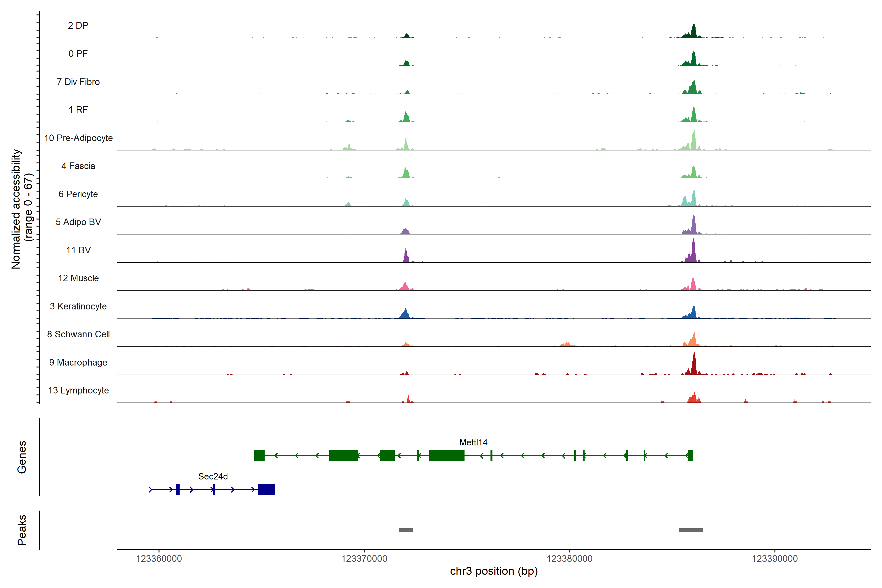Click the left gray peak bar

point(405,530)
